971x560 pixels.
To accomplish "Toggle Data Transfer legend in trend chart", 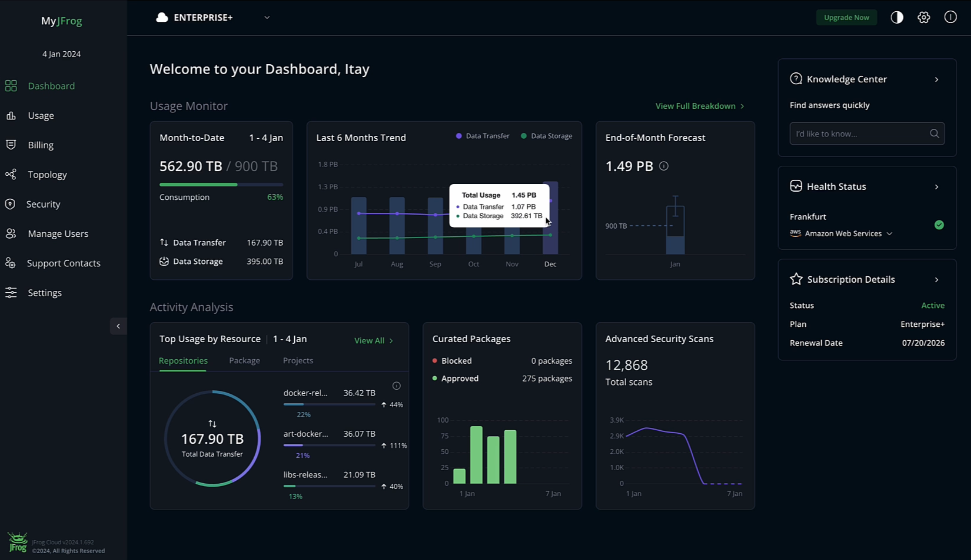I will click(x=482, y=136).
